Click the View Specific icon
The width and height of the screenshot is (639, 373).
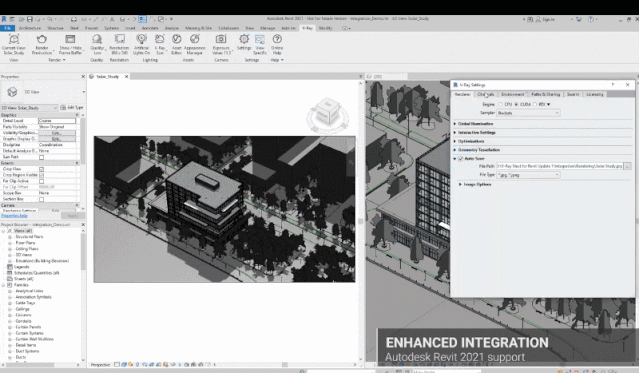[260, 39]
